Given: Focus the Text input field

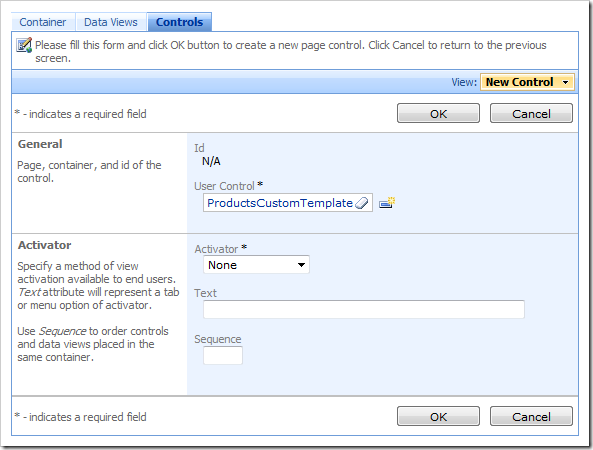Looking at the screenshot, I should tap(364, 309).
